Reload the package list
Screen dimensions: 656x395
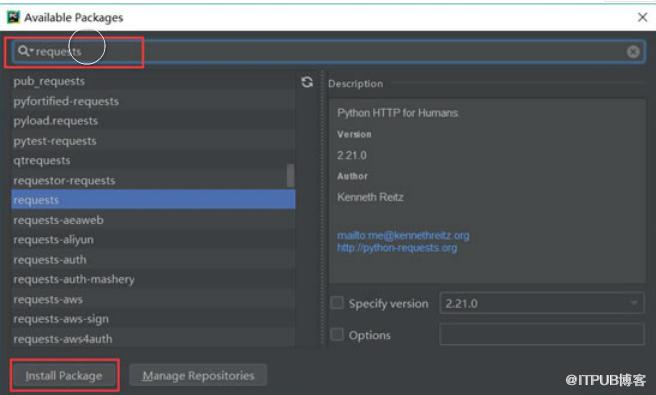pyautogui.click(x=307, y=82)
